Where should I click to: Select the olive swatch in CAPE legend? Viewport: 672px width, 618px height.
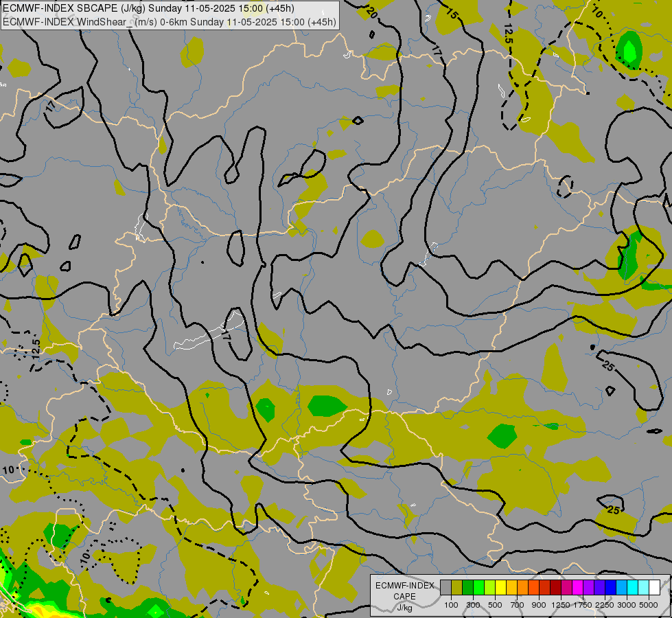[x=457, y=587]
